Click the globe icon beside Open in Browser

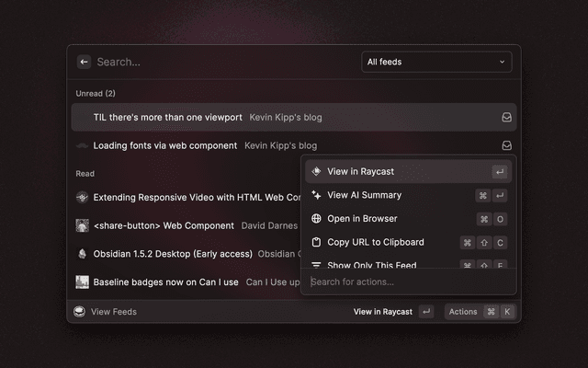(316, 219)
